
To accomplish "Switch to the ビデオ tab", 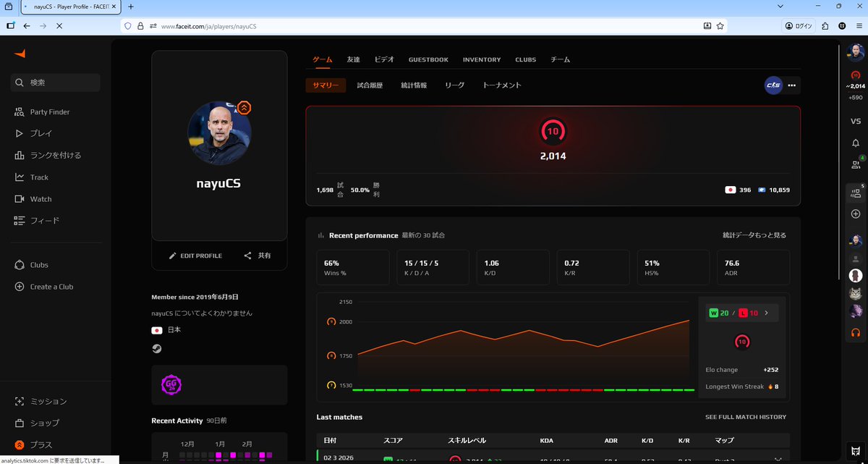I will [384, 59].
